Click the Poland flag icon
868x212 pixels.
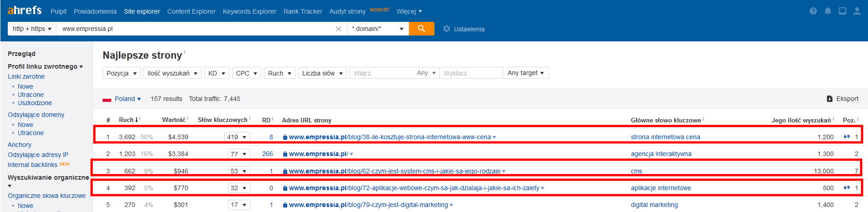107,99
